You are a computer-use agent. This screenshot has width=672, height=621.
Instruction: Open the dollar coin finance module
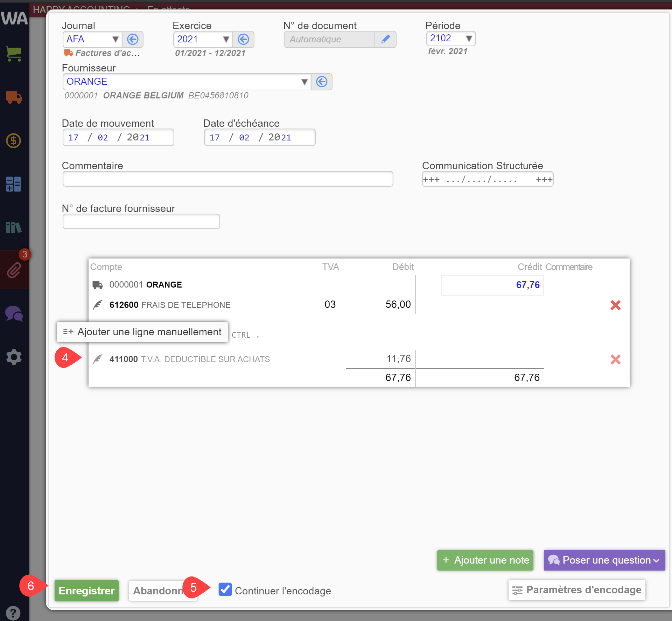tap(14, 141)
